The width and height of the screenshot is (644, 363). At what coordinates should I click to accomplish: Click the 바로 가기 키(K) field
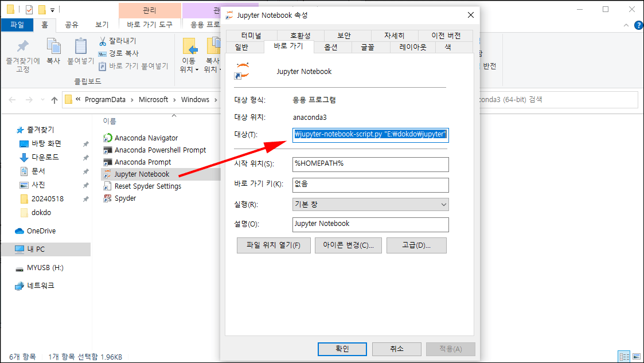click(x=370, y=185)
